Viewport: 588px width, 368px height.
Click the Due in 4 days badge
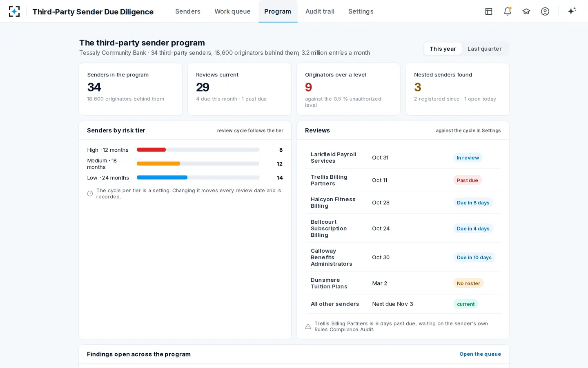[x=473, y=229]
